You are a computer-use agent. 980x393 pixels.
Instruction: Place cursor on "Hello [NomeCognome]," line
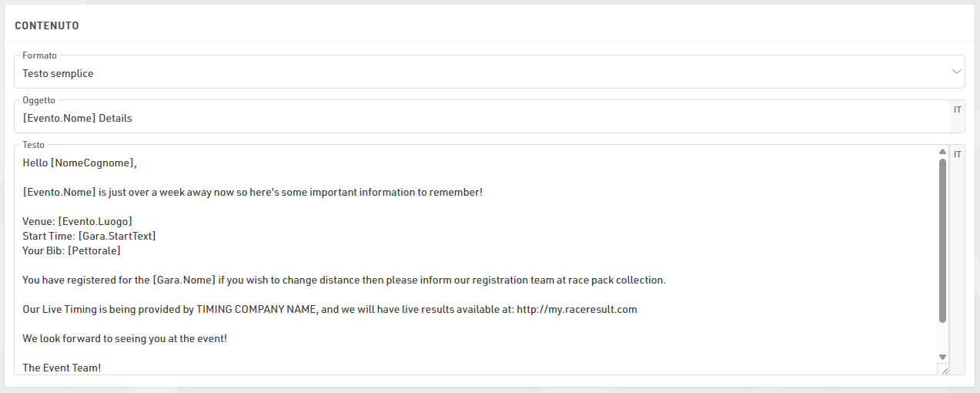tap(79, 163)
